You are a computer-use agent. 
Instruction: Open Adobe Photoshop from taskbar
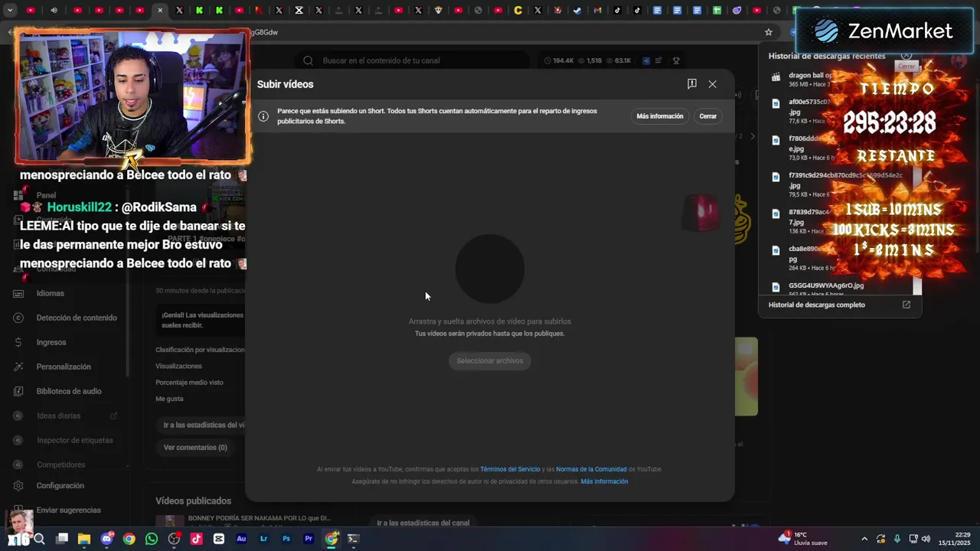[286, 539]
